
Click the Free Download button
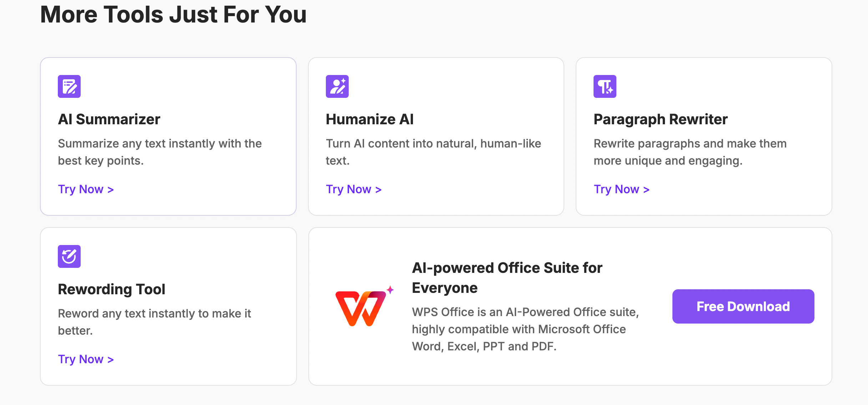[x=743, y=306]
